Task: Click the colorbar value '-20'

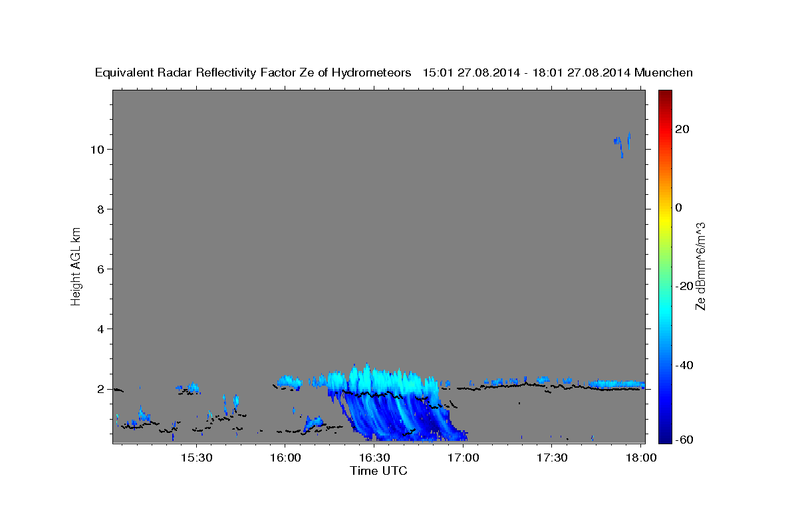Action: coord(684,286)
